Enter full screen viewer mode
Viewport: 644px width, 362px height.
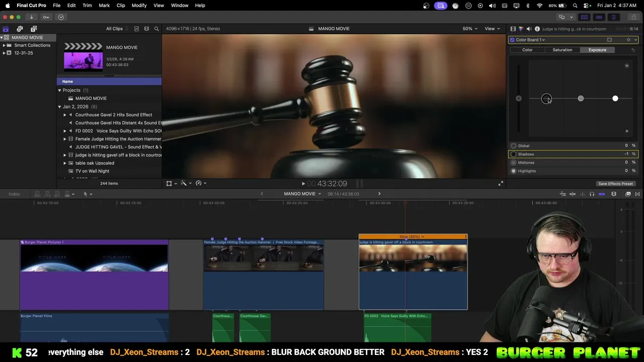coord(501,184)
